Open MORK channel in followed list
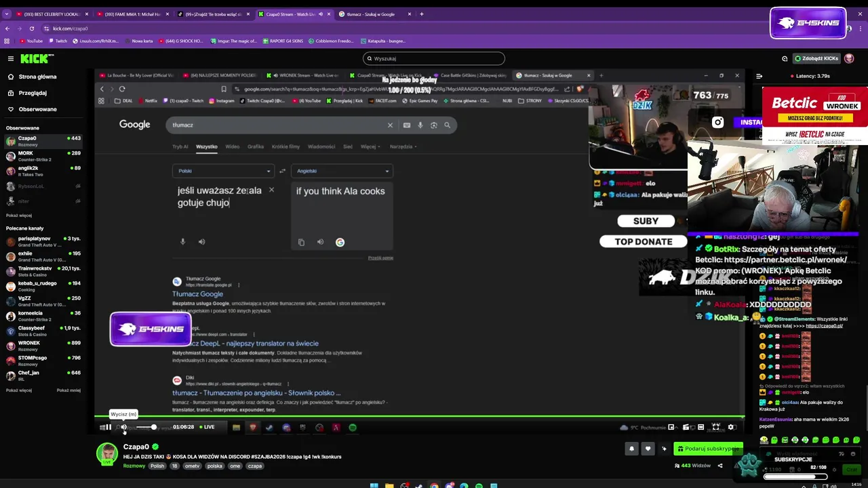The image size is (868, 488). (43, 156)
